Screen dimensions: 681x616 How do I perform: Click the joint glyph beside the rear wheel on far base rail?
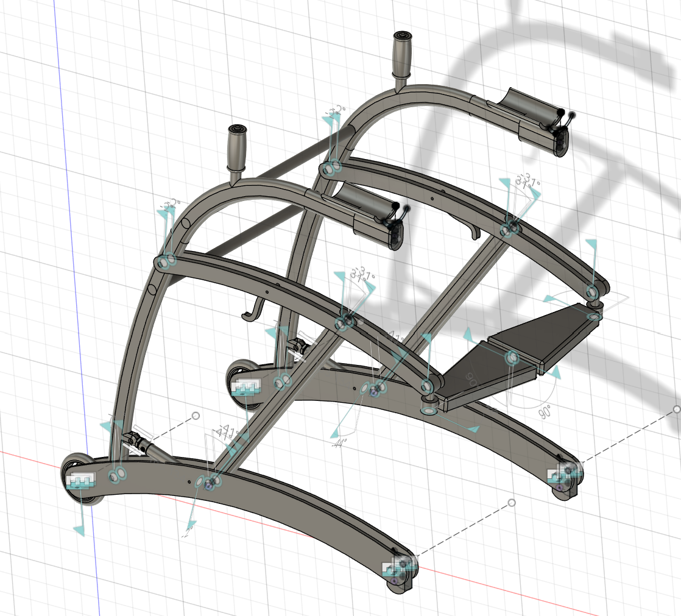pos(283,381)
